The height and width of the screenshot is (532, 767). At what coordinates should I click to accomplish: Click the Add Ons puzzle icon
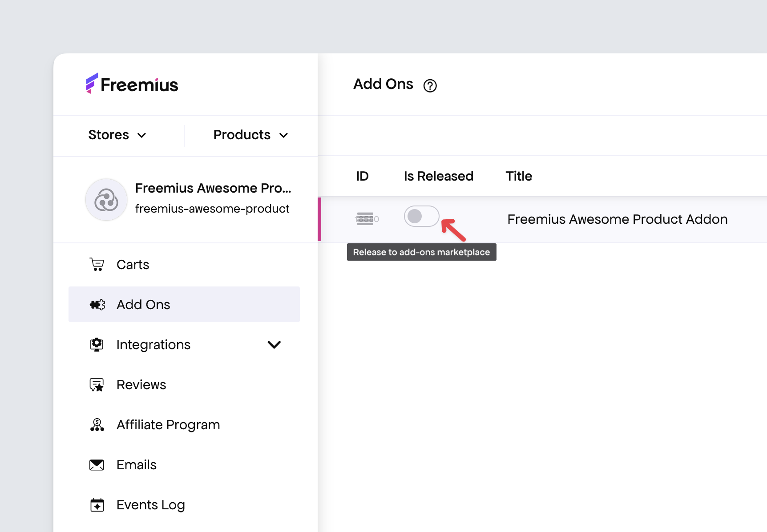tap(97, 305)
